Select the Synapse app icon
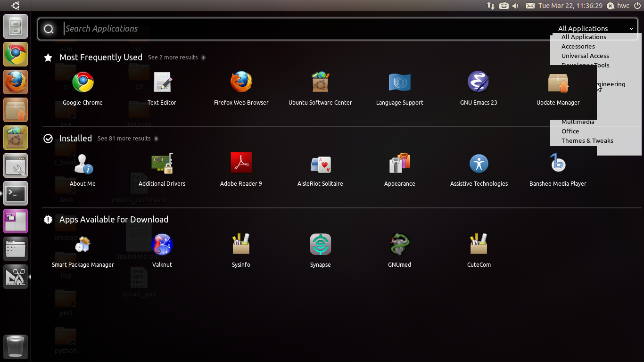 pyautogui.click(x=320, y=245)
